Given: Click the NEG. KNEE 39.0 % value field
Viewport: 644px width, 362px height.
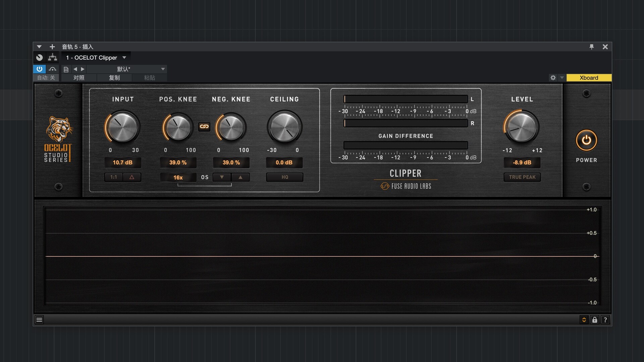Looking at the screenshot, I should point(231,163).
